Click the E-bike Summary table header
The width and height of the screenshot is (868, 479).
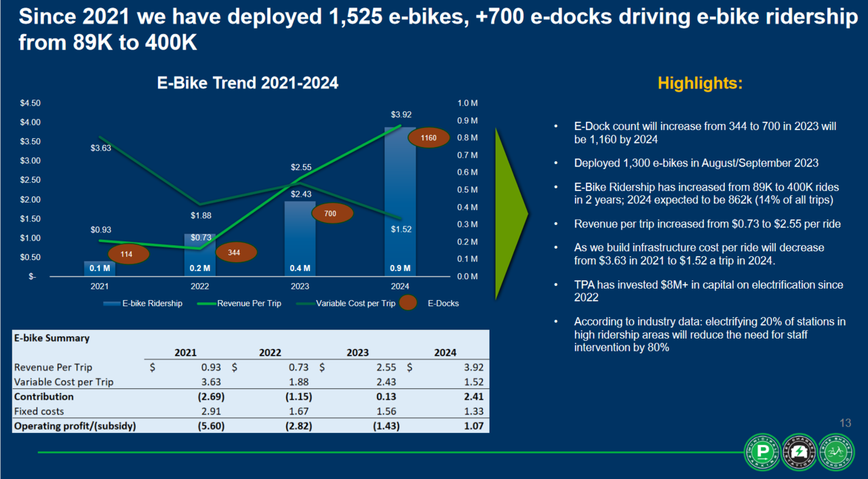click(x=52, y=337)
